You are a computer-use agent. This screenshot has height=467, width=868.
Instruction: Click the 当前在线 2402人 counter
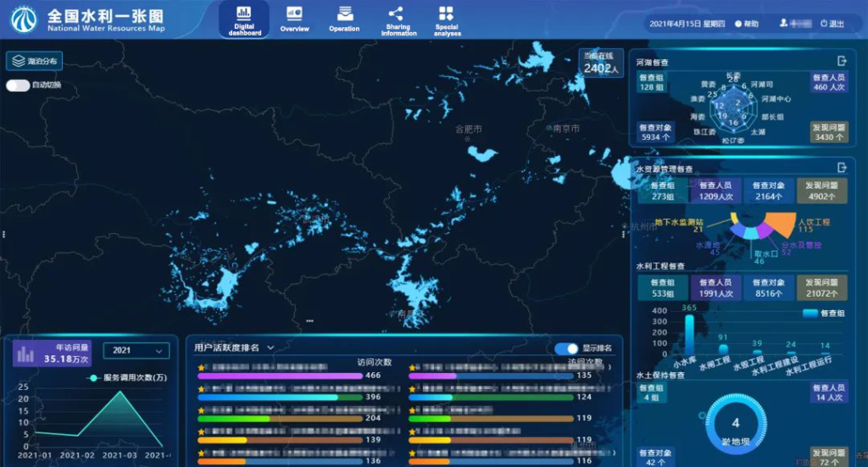(x=601, y=63)
